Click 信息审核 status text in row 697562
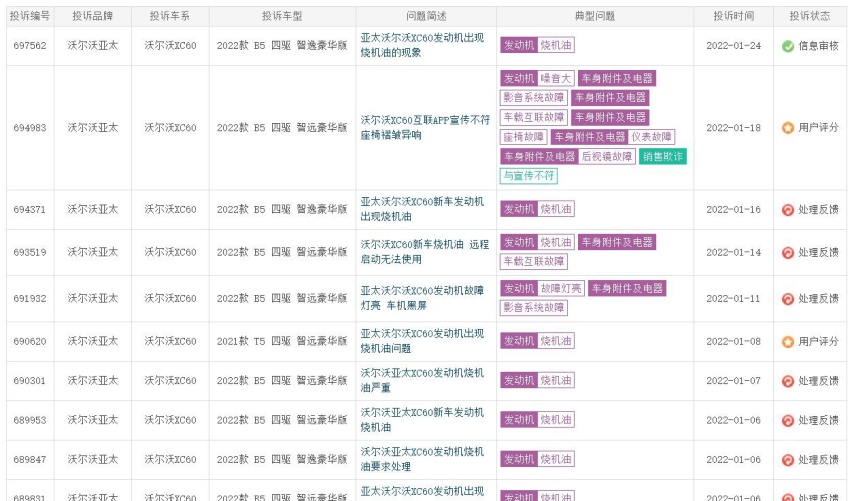This screenshot has width=852, height=501. [818, 46]
